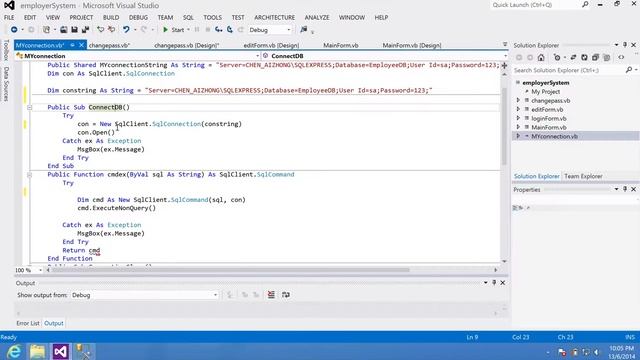
Task: Click Collapse All in Solution Explorer
Action: 595,58
